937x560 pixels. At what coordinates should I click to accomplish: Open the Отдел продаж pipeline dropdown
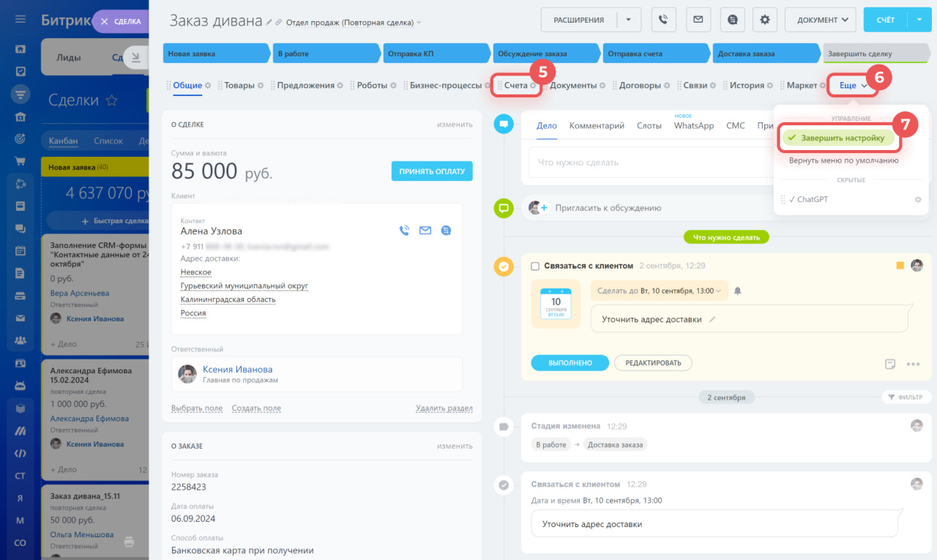(354, 23)
